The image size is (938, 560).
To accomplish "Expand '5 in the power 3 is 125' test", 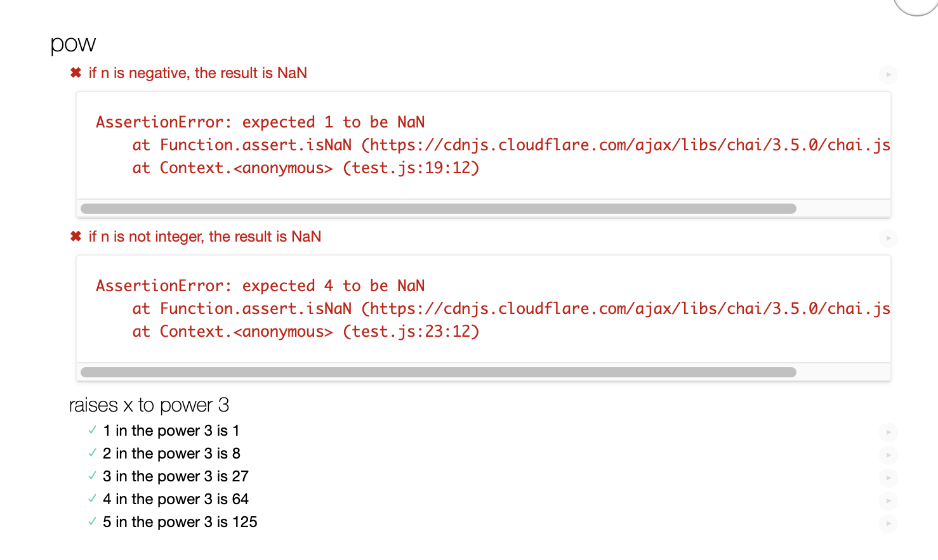I will [180, 522].
